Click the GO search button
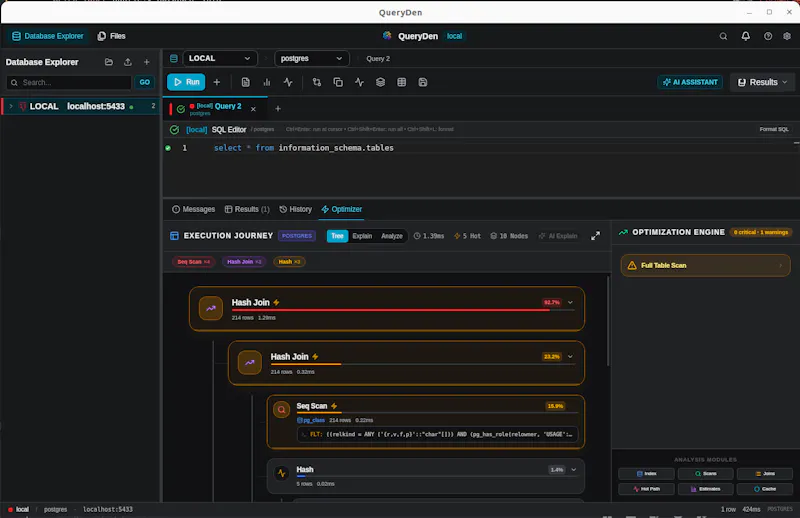800x518 pixels. click(x=144, y=82)
